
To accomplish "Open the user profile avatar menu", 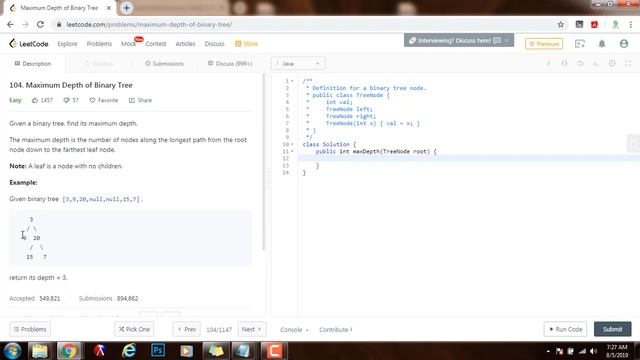I will (624, 44).
